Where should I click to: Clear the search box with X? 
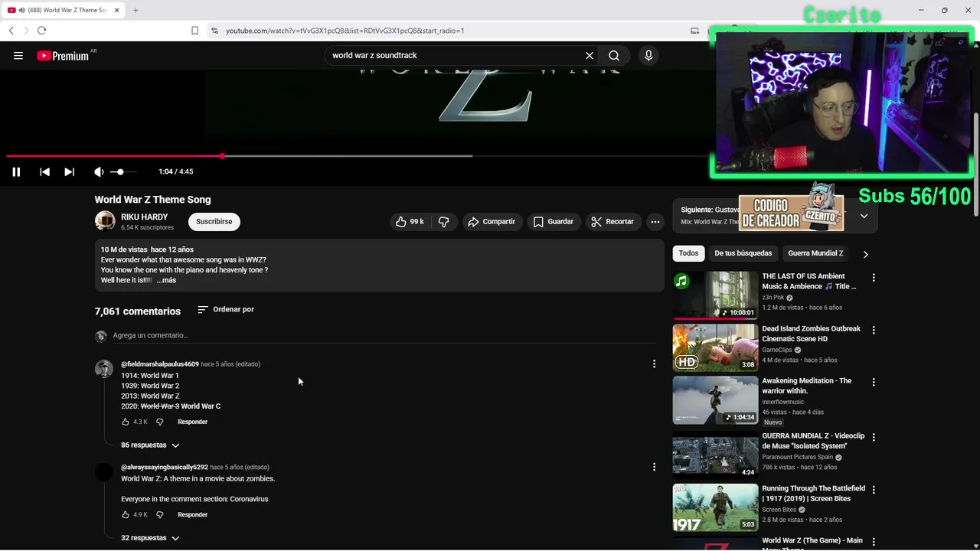tap(590, 55)
